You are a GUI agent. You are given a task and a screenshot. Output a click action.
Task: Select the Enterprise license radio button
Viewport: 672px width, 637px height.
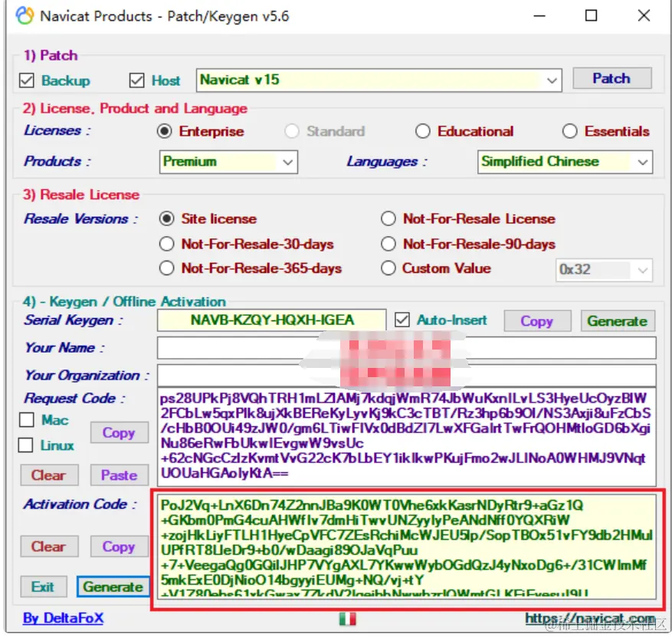165,131
